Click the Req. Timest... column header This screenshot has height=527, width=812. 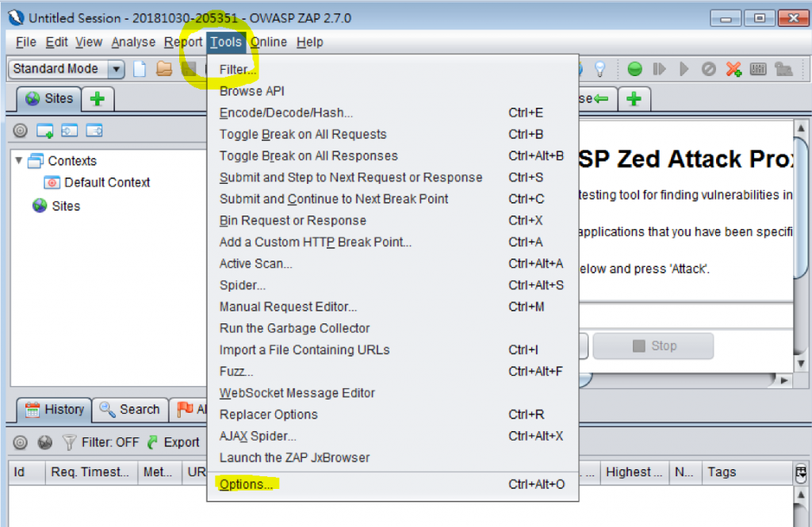pyautogui.click(x=91, y=472)
